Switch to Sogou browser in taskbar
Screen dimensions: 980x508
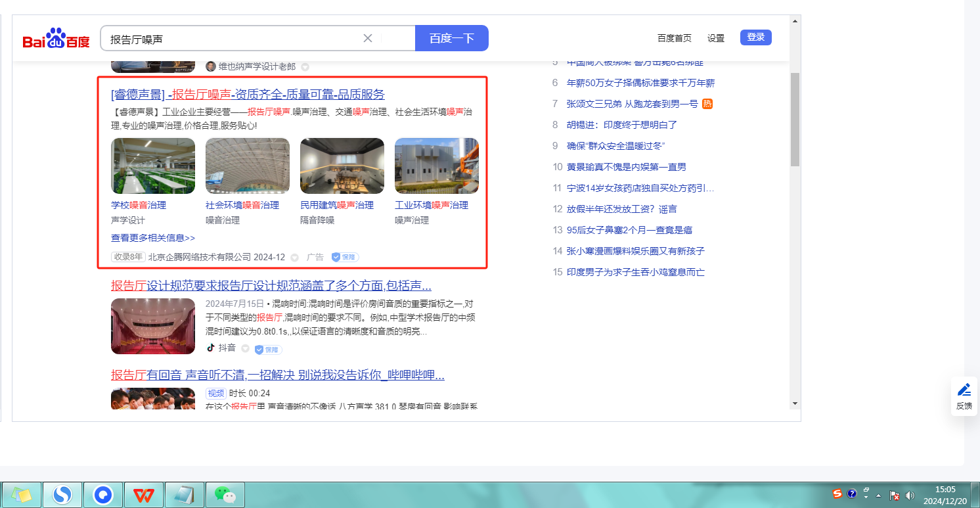point(62,494)
